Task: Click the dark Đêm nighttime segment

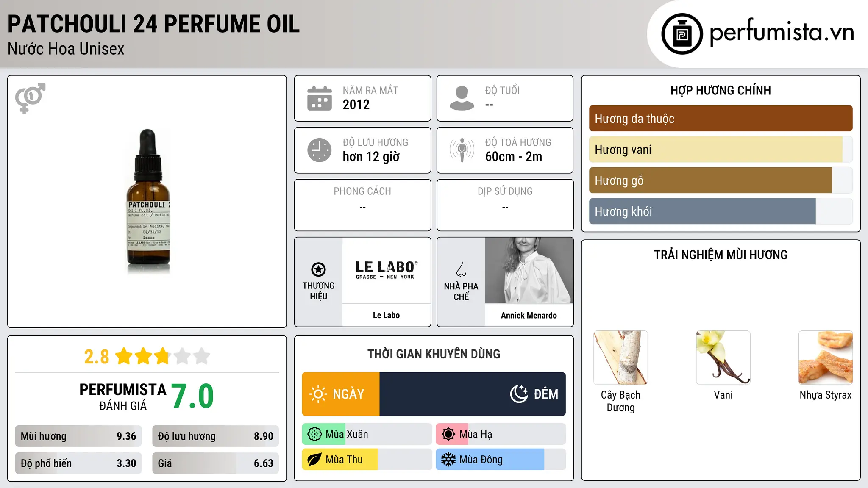Action: click(x=473, y=394)
